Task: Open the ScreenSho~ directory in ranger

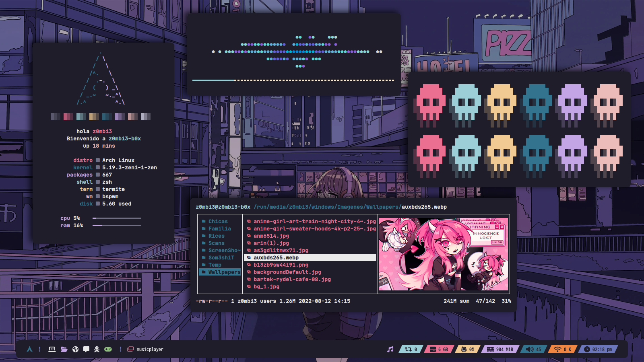Action: tap(225, 250)
